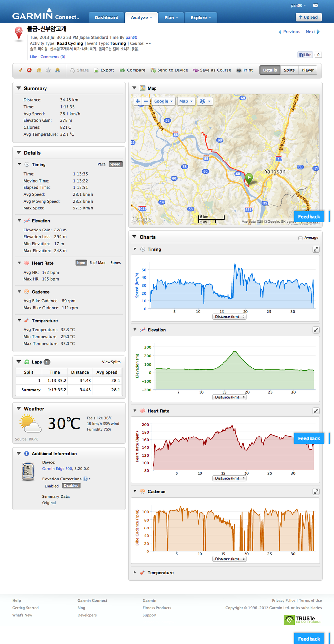334x644 pixels.
Task: Mark the activity as favorite with the star
Action: tap(48, 70)
